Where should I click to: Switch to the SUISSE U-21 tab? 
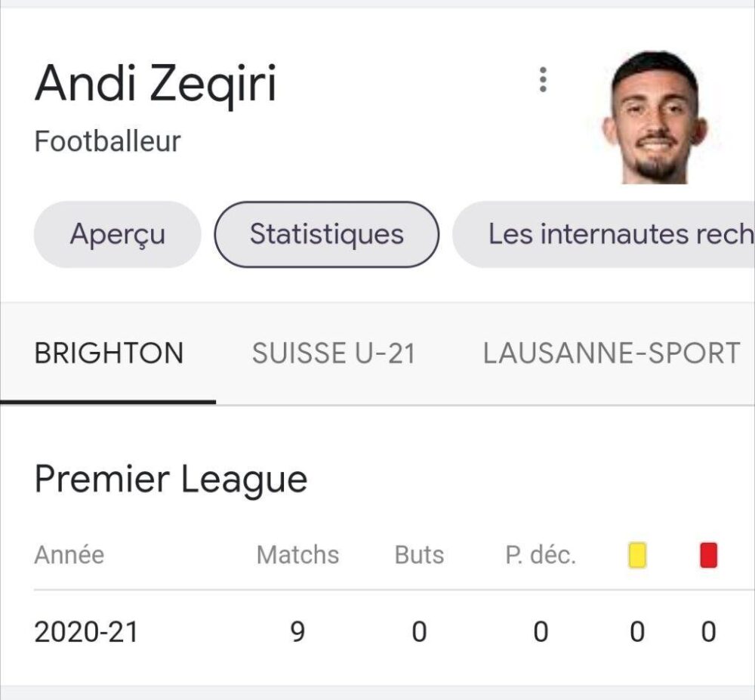[x=334, y=353]
